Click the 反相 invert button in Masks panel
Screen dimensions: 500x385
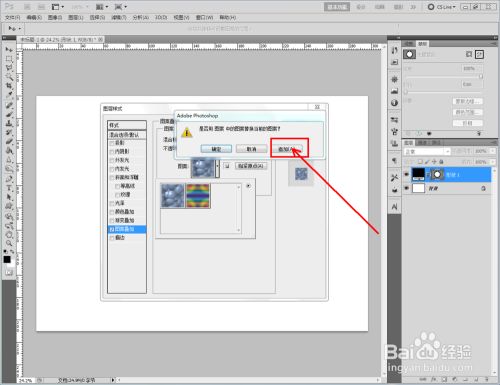(x=467, y=123)
